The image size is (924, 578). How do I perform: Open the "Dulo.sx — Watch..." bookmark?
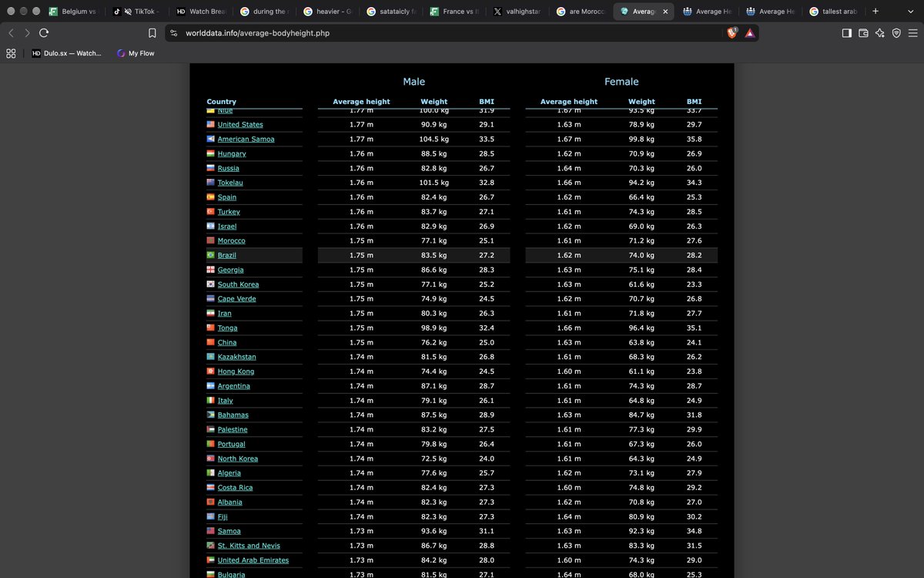[x=66, y=53]
